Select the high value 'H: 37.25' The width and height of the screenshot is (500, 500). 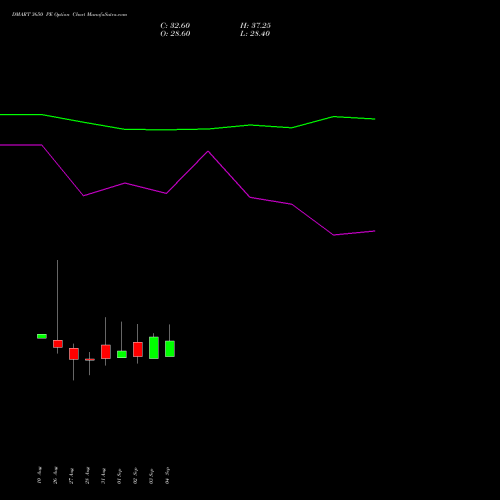pos(255,26)
